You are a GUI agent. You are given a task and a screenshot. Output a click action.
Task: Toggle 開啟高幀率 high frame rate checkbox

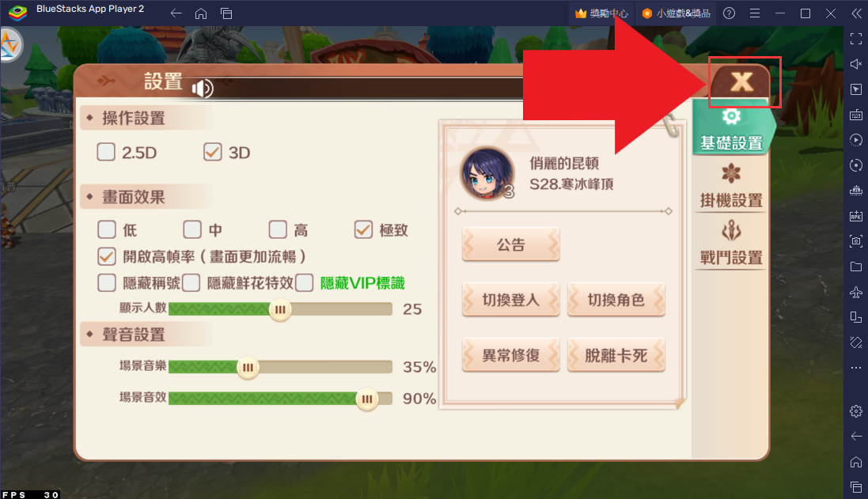pyautogui.click(x=106, y=256)
